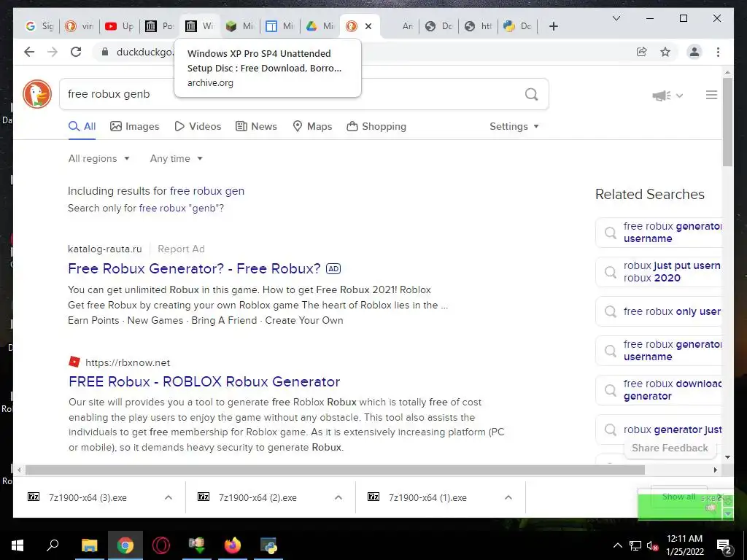The image size is (747, 560).
Task: Switch to the Google Sign in tab
Action: [39, 26]
